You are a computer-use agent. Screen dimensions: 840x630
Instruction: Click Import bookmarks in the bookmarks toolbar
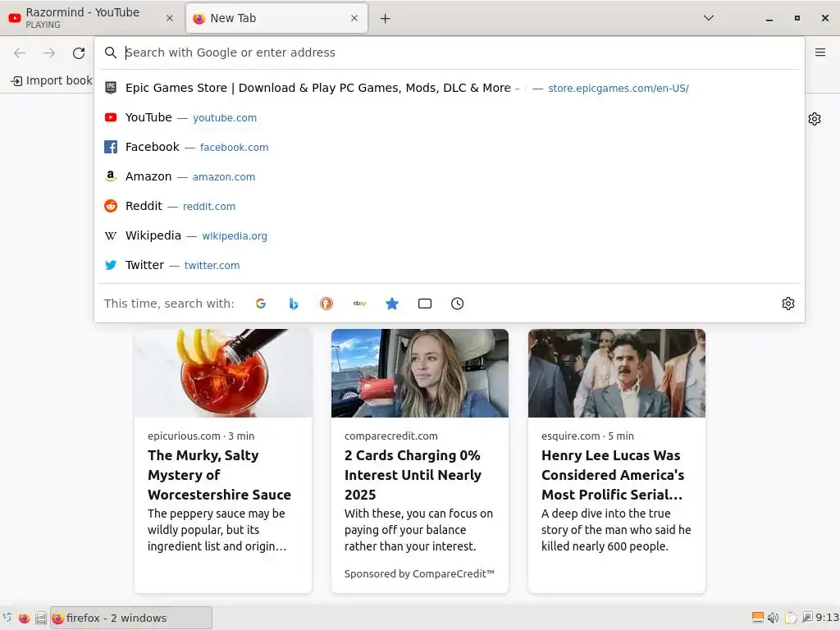(52, 81)
